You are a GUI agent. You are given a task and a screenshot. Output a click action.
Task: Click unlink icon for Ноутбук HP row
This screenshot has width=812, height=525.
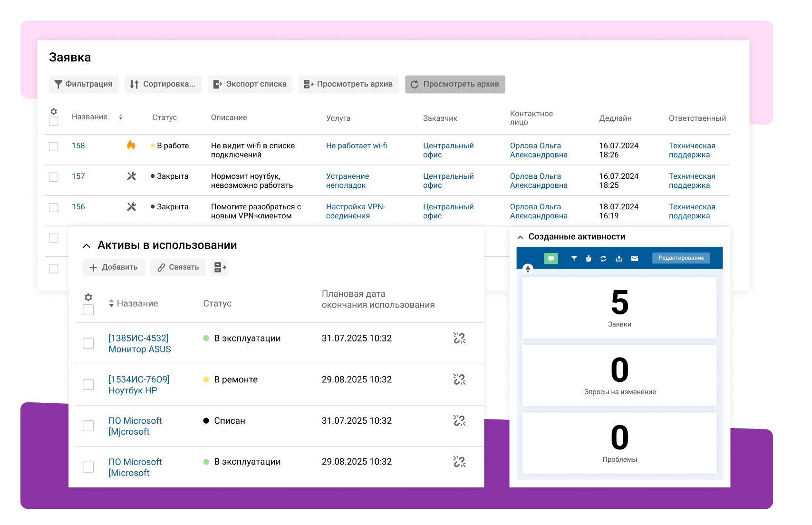point(459,379)
